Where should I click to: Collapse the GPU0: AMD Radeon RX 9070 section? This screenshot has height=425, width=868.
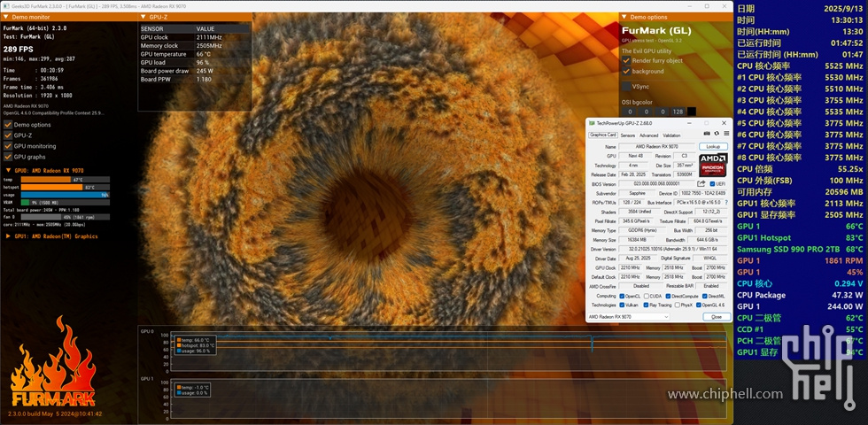[x=8, y=170]
